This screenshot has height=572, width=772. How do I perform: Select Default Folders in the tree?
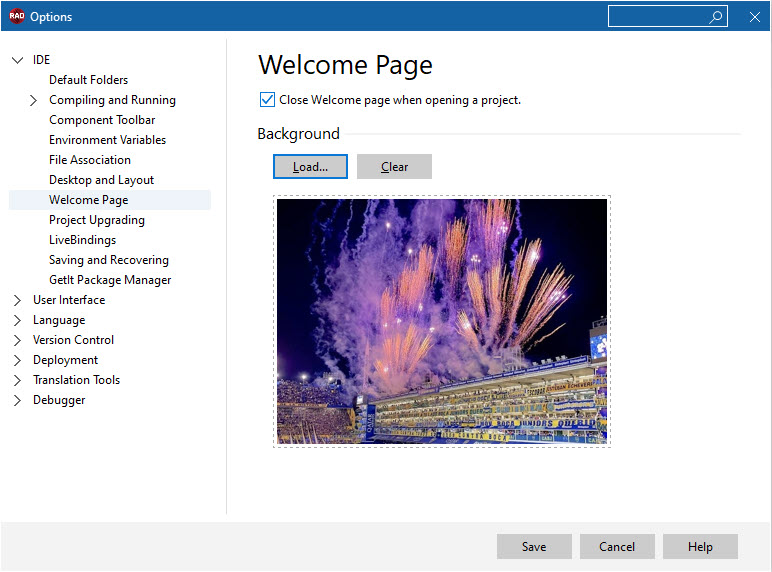pyautogui.click(x=89, y=80)
